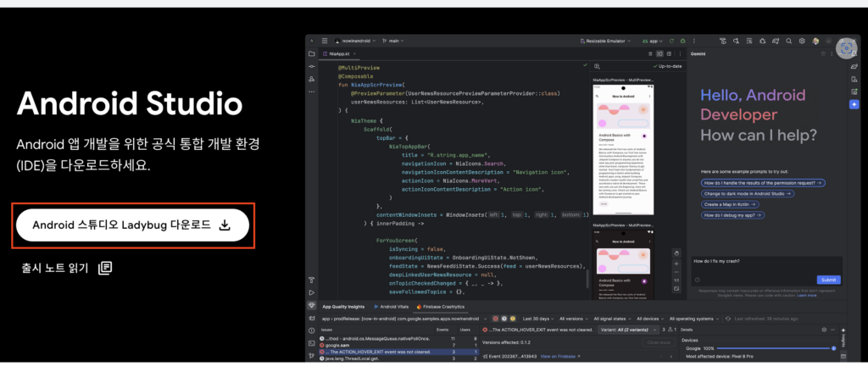Open the Project folder tool window
Screen dimensions: 868x372
(x=312, y=53)
